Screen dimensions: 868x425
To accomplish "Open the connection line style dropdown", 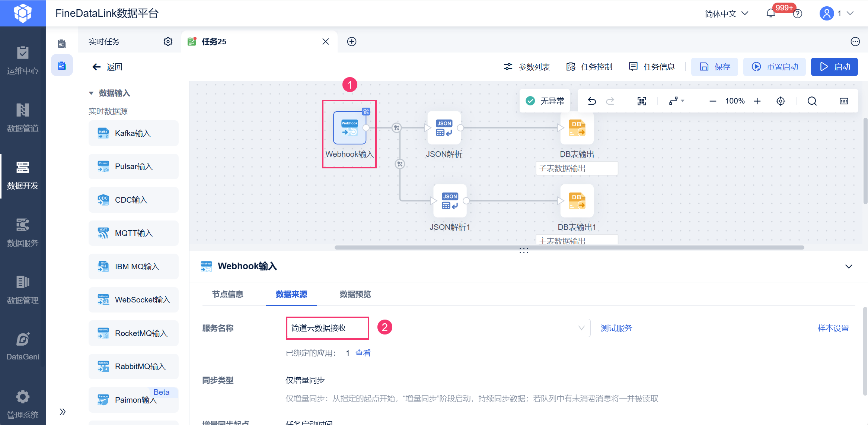I will tap(676, 101).
